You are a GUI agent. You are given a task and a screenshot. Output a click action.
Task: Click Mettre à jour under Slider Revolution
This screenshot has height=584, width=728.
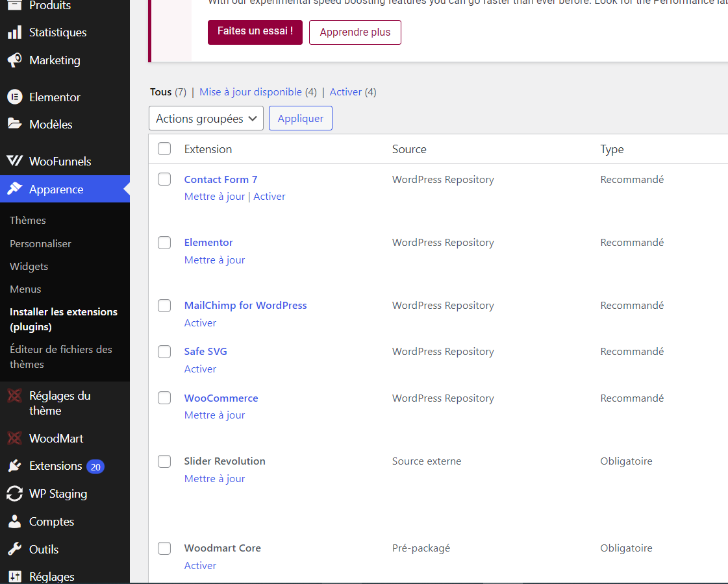pos(214,479)
